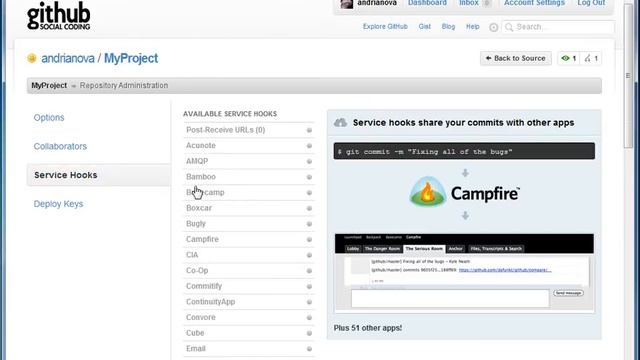The image size is (640, 360).
Task: Open the Blog navigation link
Action: [x=448, y=27]
